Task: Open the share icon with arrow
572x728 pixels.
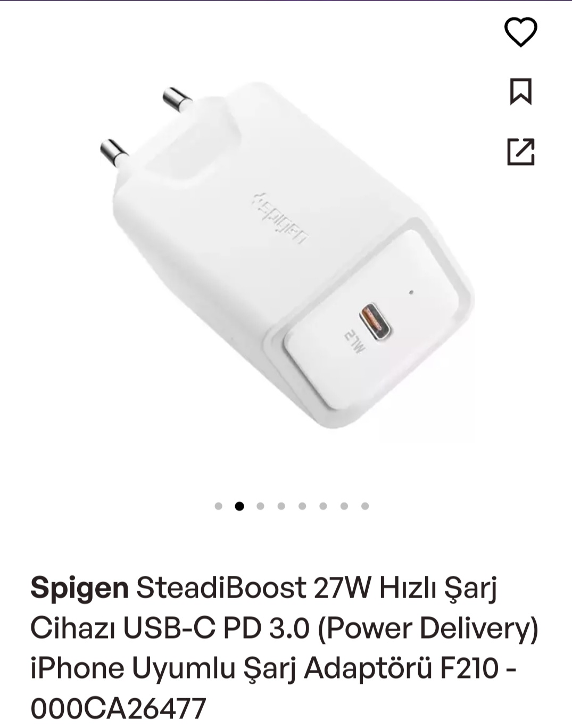Action: 520,152
